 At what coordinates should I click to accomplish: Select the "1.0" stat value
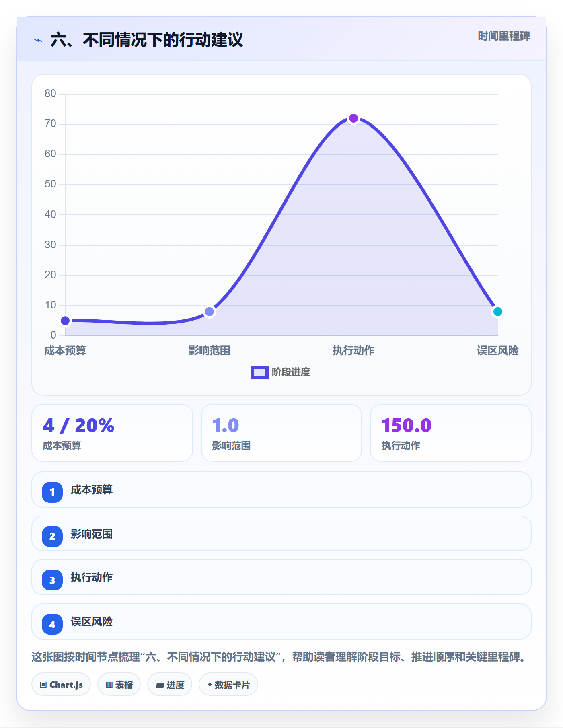[x=226, y=425]
